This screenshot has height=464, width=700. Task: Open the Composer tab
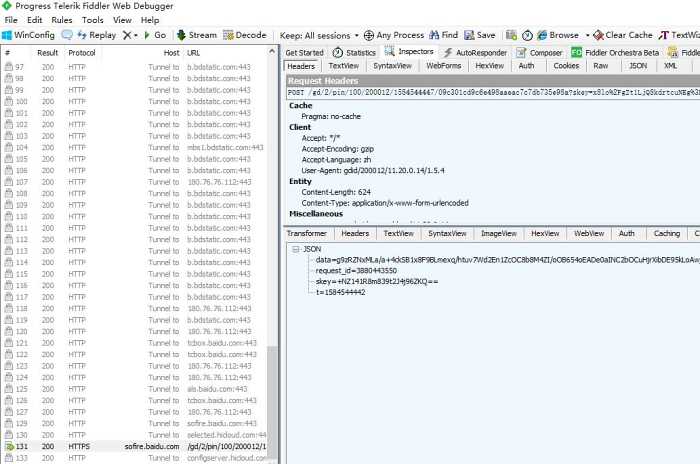coord(539,53)
